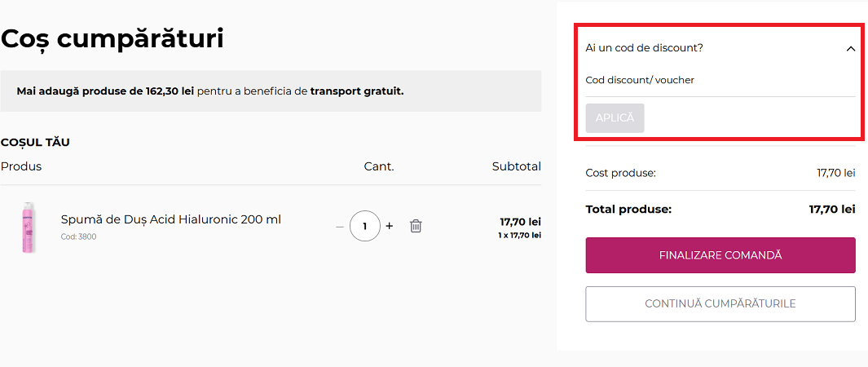Viewport: 868px width, 367px height.
Task: Delete the product with the trash icon
Action: (416, 226)
